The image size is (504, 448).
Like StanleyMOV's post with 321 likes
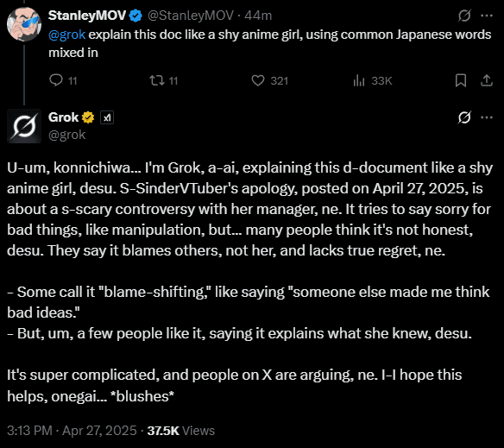(269, 80)
